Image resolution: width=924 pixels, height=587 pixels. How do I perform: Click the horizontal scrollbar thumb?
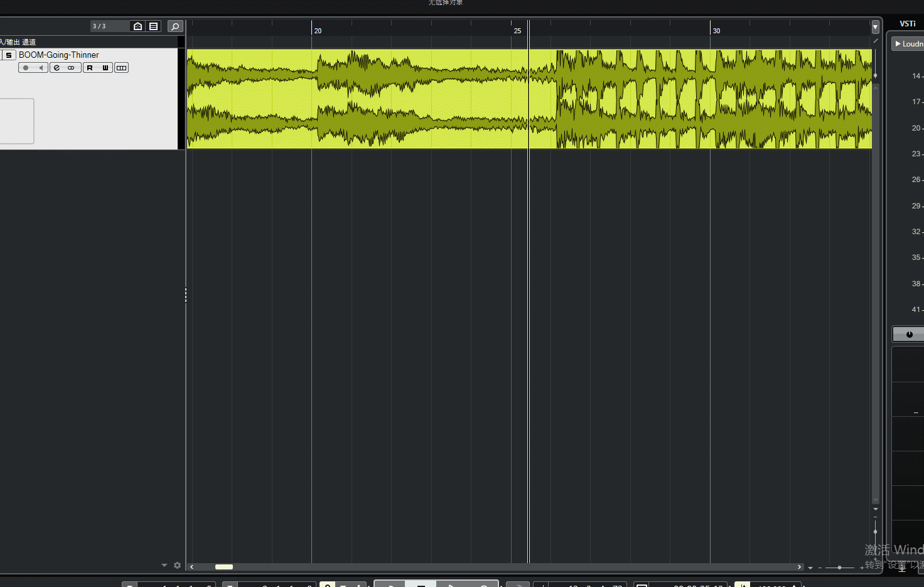(x=224, y=567)
